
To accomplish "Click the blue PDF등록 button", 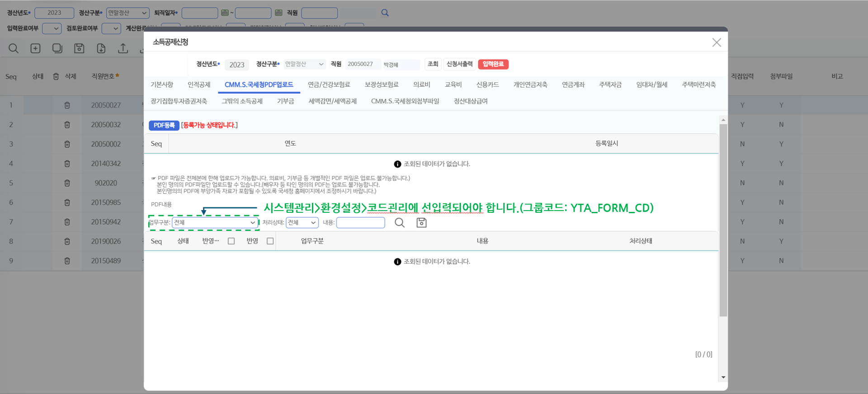I will [x=164, y=125].
